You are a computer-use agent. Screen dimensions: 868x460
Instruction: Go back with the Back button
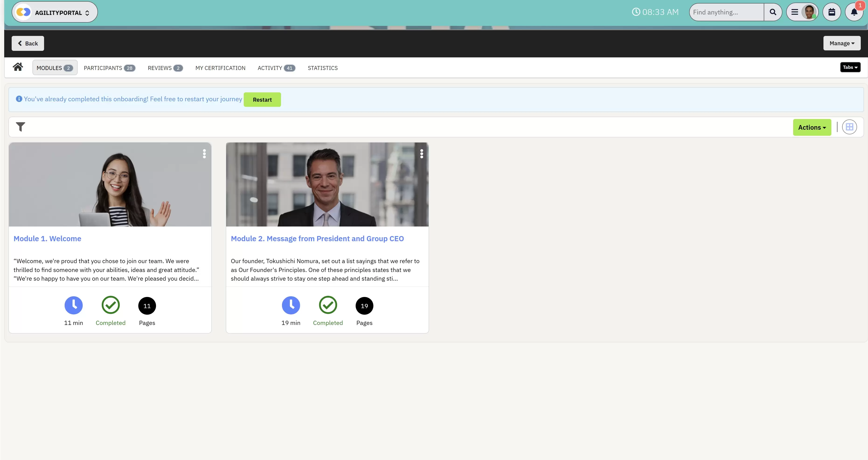point(28,43)
